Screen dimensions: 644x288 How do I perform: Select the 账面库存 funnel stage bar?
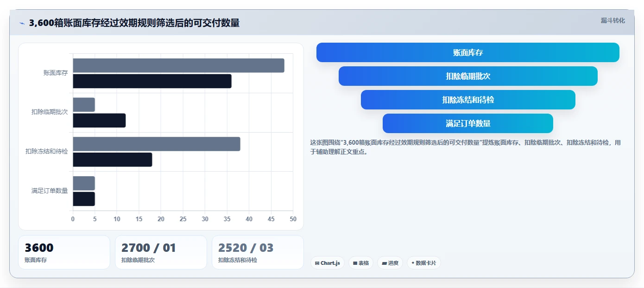[468, 52]
